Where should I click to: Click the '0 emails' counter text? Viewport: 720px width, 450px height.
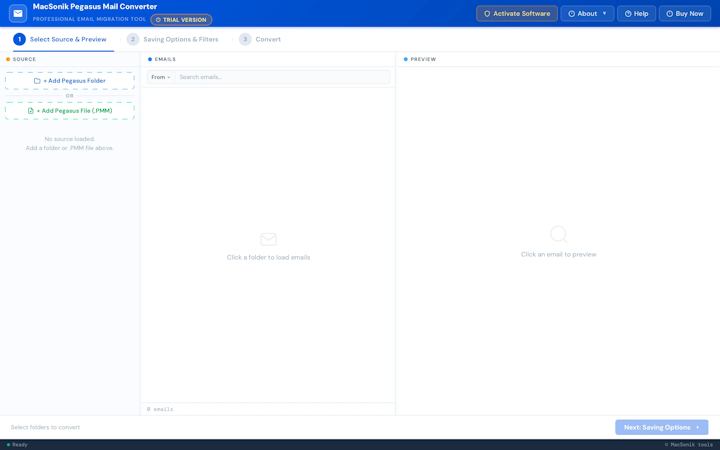pos(160,409)
